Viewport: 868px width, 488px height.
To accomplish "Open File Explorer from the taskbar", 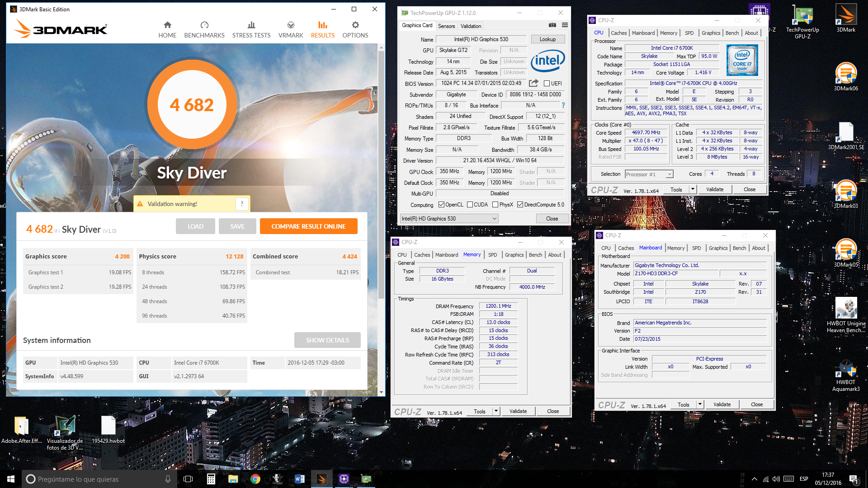I will click(x=233, y=479).
